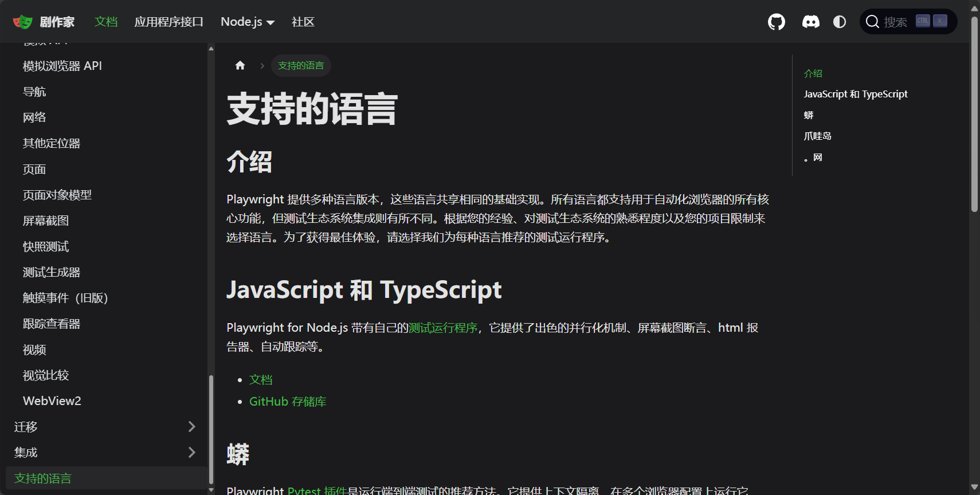980x495 pixels.
Task: Open the GitHub 存储库 link
Action: click(x=288, y=402)
